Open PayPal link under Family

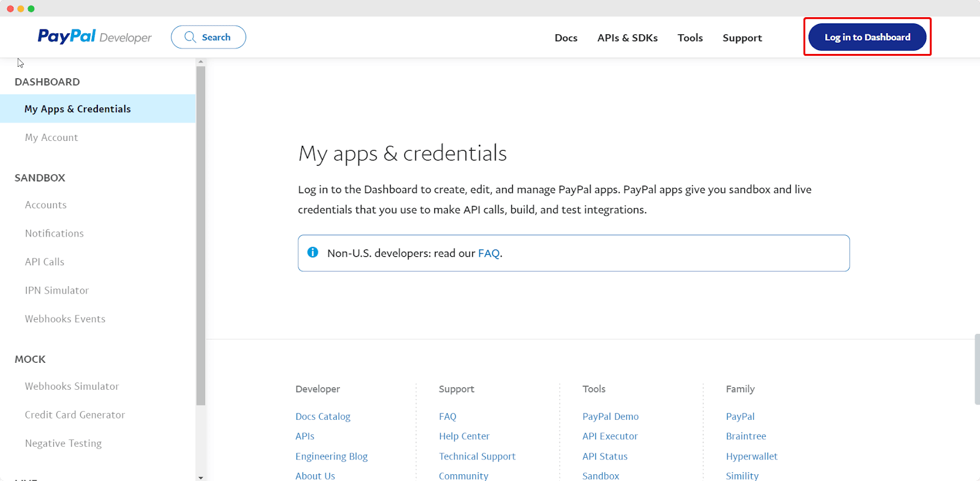[x=741, y=416]
